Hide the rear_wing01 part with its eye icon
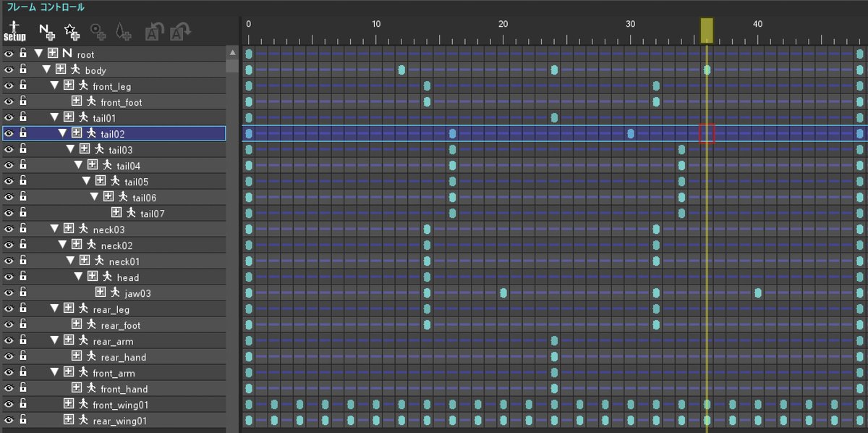 (x=9, y=420)
